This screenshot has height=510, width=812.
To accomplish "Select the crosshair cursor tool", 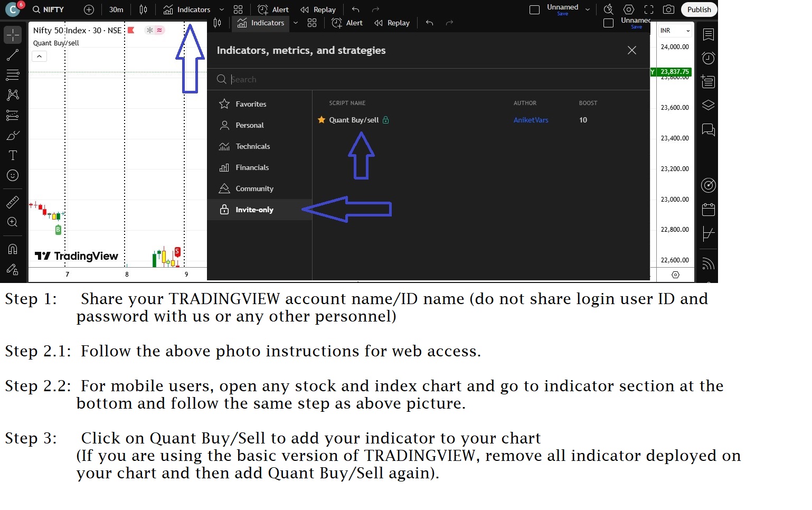I will pos(13,35).
